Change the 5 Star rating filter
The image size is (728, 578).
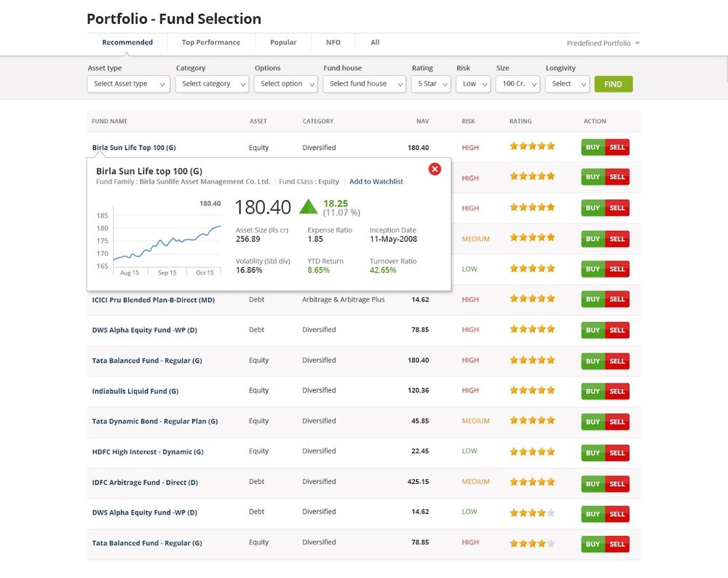tap(431, 84)
